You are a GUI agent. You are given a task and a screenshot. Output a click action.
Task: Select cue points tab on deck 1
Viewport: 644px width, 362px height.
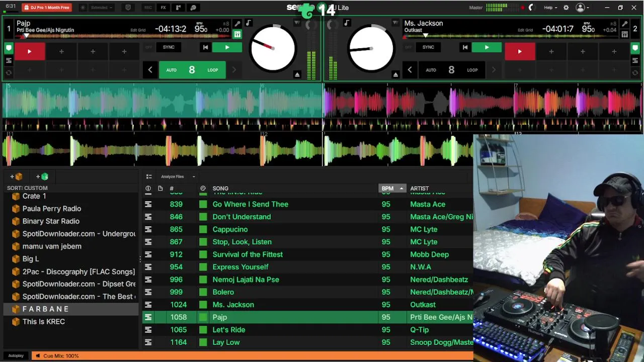click(9, 48)
